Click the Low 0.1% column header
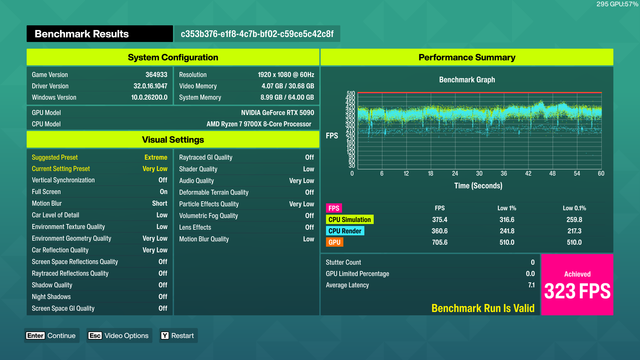 pyautogui.click(x=574, y=208)
